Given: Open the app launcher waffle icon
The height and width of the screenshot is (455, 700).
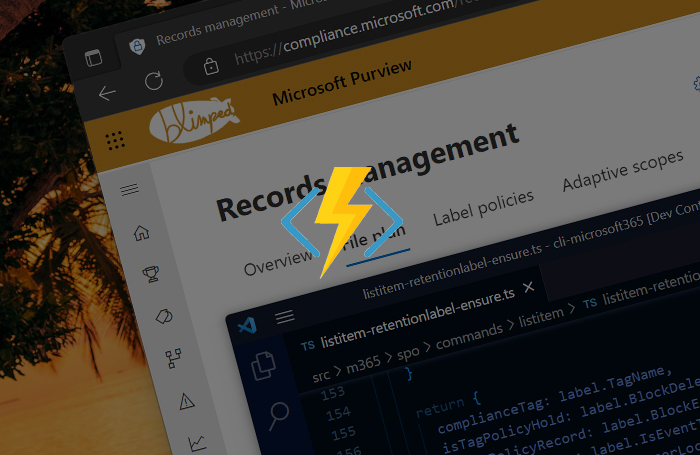Looking at the screenshot, I should click(116, 141).
